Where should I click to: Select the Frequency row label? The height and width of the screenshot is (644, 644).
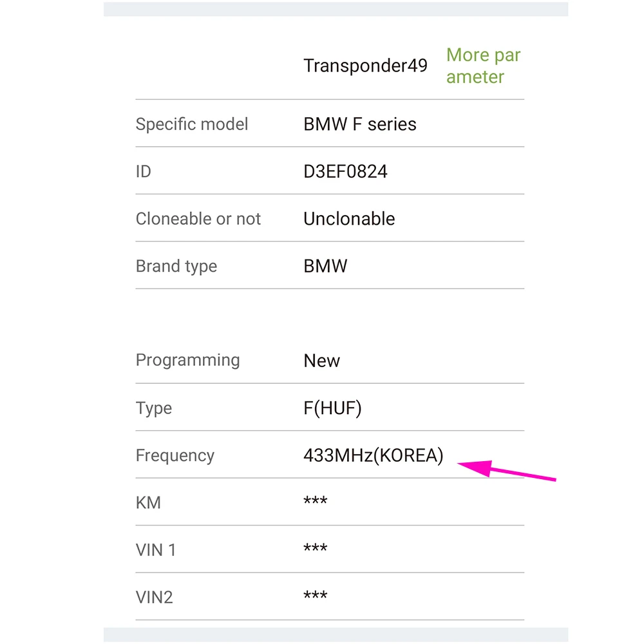[175, 455]
